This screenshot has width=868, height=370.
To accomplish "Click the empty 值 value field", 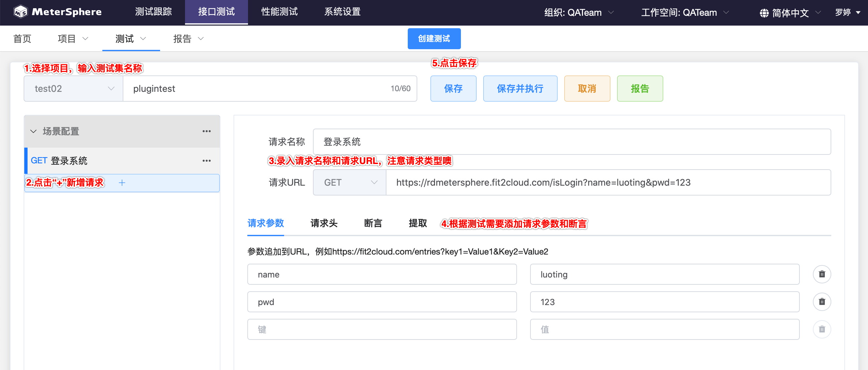I will point(665,330).
